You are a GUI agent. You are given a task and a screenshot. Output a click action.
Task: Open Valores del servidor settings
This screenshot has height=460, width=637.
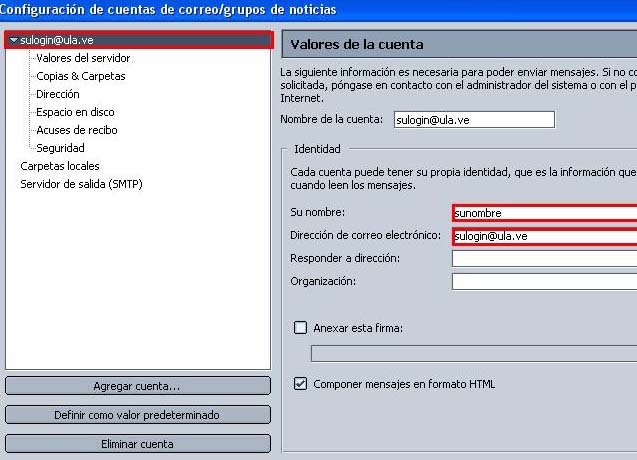(83, 58)
